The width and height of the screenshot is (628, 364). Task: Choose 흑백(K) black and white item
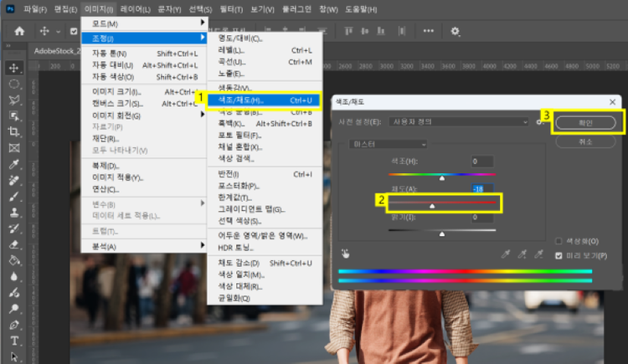coord(265,123)
